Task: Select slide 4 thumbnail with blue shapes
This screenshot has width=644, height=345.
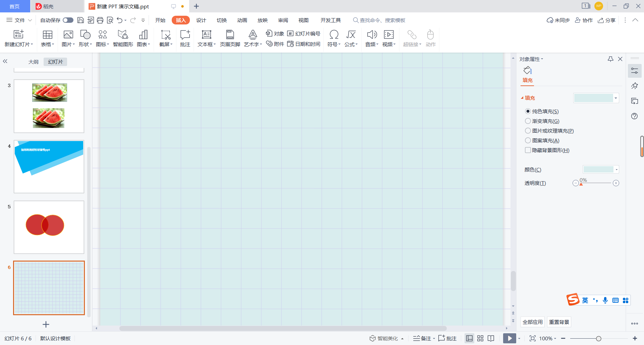Action: tap(49, 166)
